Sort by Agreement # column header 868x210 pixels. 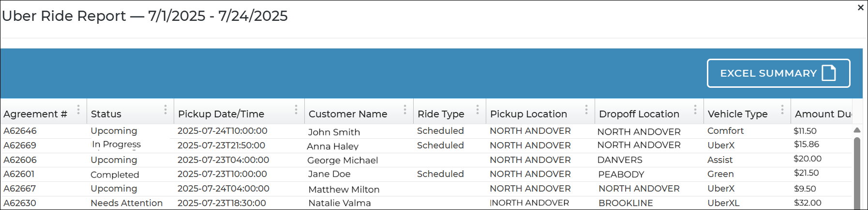(x=35, y=114)
